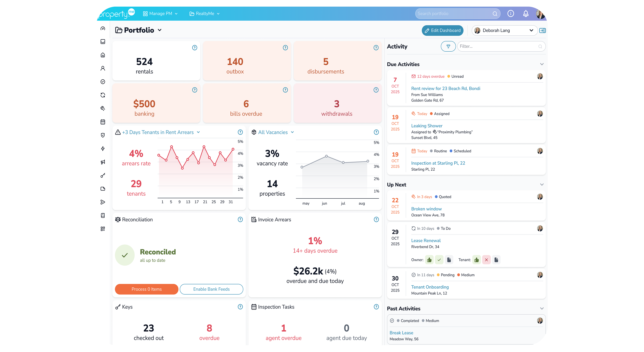Click the Owner checkmark icon on Lease Renewal

point(439,260)
